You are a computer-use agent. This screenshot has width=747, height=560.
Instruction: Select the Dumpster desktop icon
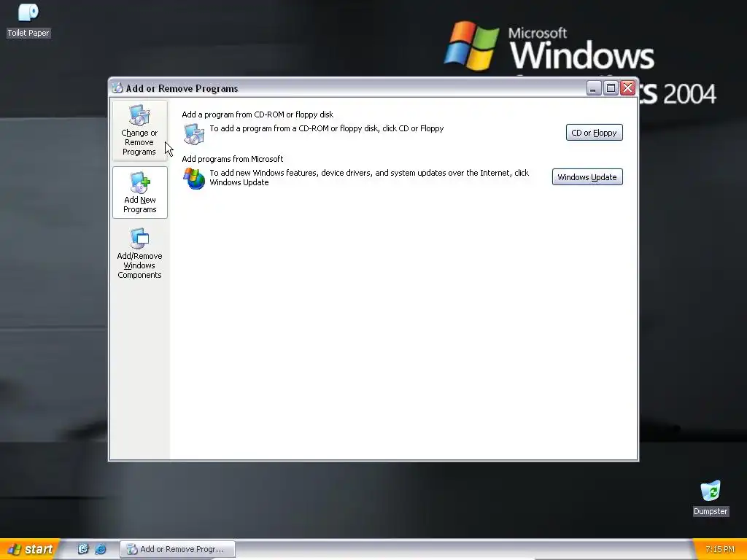point(711,497)
